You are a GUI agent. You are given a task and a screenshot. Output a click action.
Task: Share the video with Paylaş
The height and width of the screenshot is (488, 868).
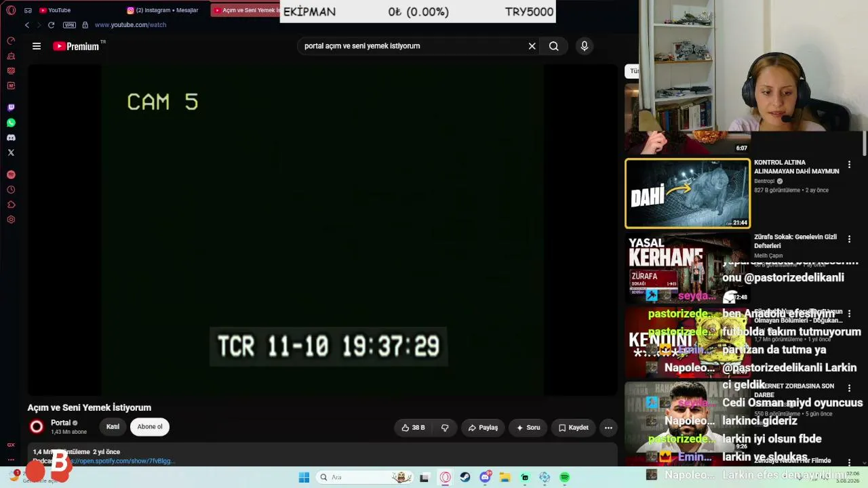click(x=483, y=428)
